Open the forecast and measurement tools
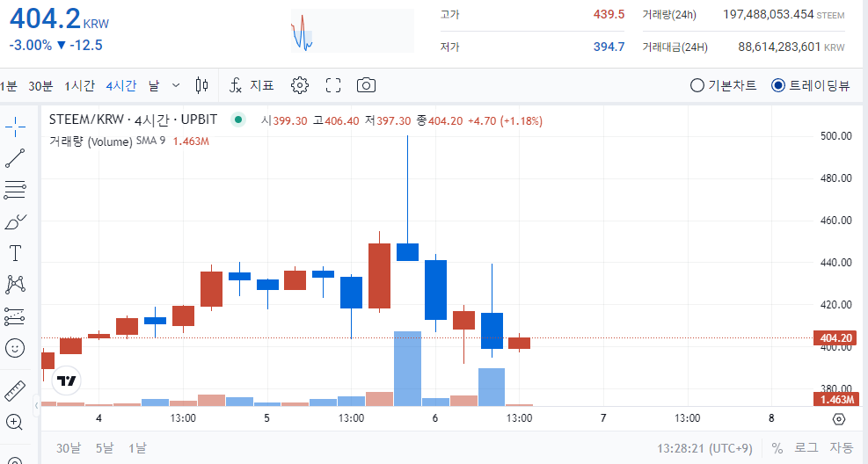 coord(15,317)
